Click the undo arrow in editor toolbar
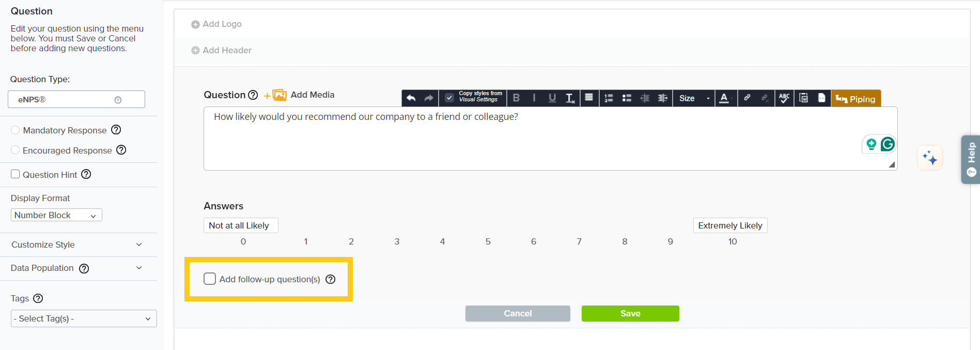The image size is (980, 350). 411,98
